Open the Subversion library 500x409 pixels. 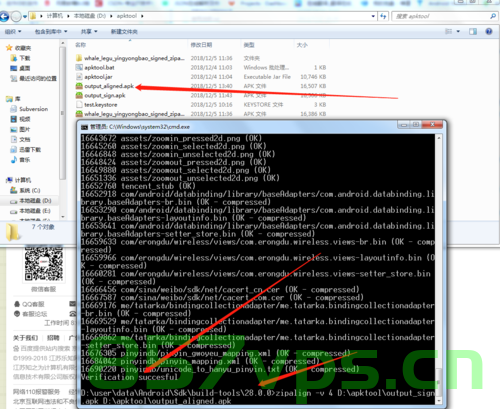click(29, 109)
